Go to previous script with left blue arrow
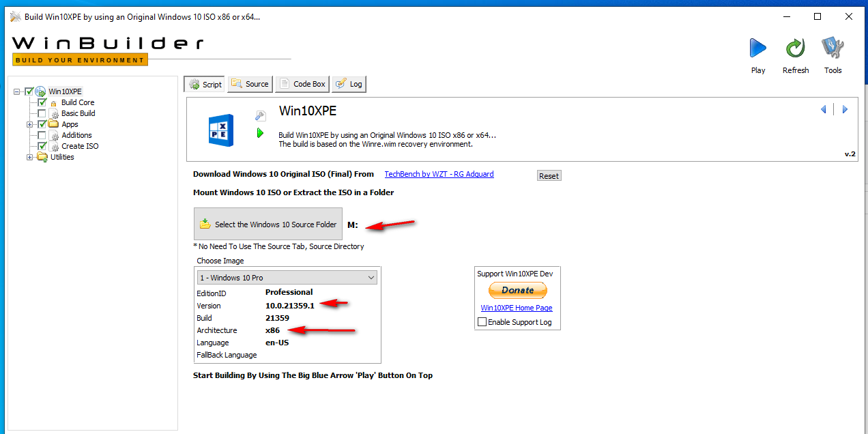 [824, 109]
